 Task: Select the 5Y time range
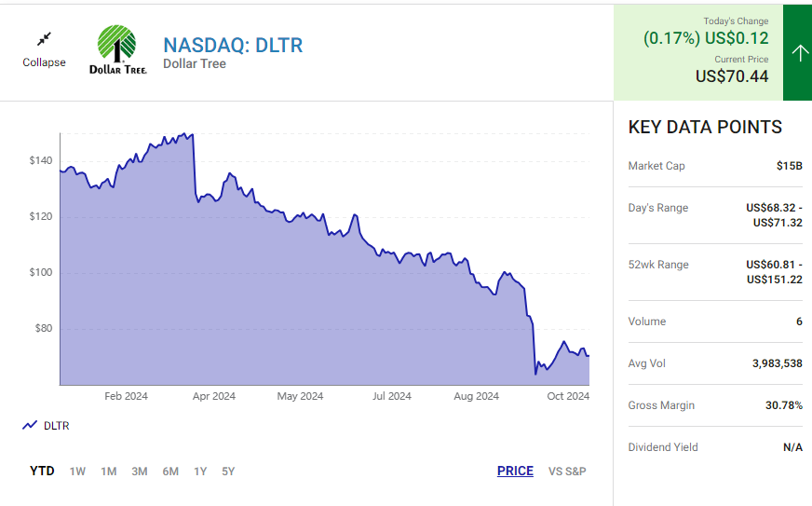(x=228, y=472)
